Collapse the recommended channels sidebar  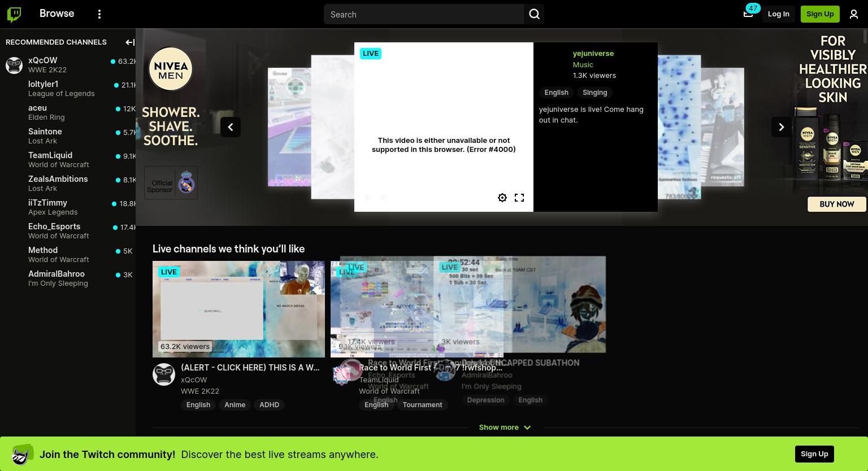tap(129, 42)
